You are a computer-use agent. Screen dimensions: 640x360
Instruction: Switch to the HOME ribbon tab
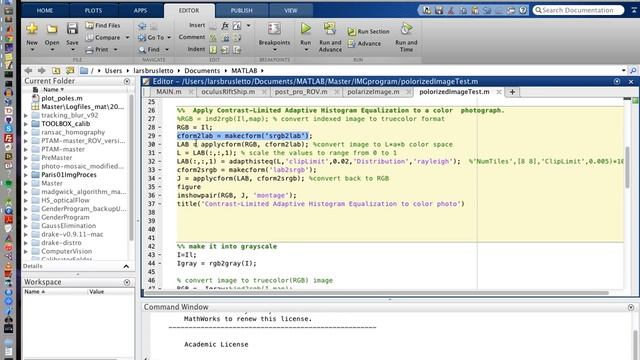(45, 11)
